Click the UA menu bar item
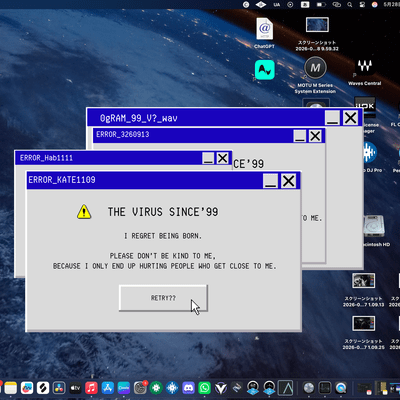This screenshot has height=400, width=400. pos(277,5)
